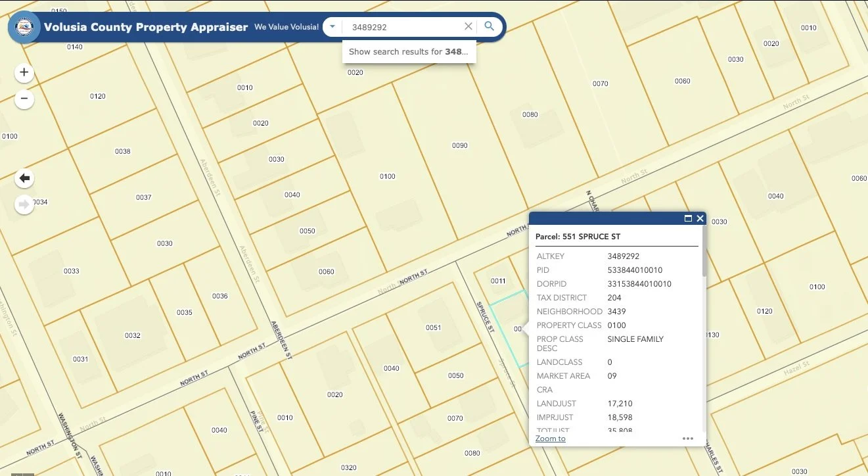Click 'SINGLE FAMILY' property class description
This screenshot has height=476, width=868.
(x=635, y=339)
